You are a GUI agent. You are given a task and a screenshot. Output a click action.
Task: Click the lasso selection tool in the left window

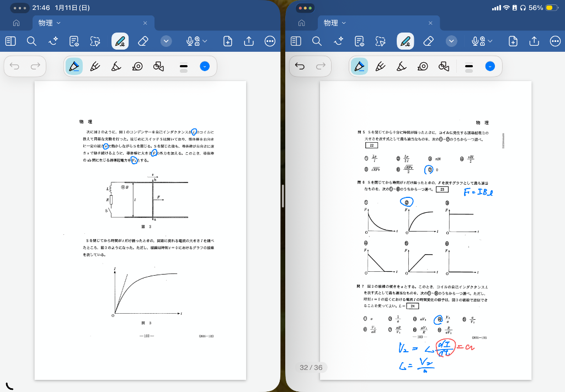pos(95,41)
